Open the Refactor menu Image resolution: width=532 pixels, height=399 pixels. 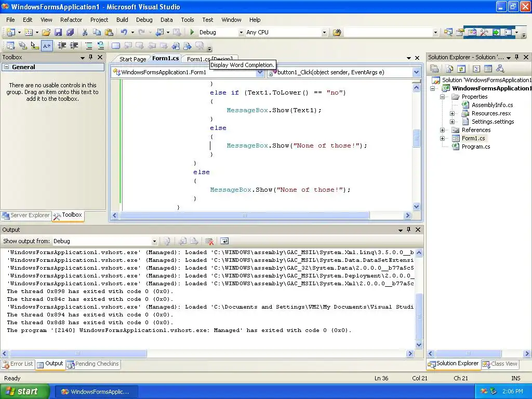(x=71, y=20)
